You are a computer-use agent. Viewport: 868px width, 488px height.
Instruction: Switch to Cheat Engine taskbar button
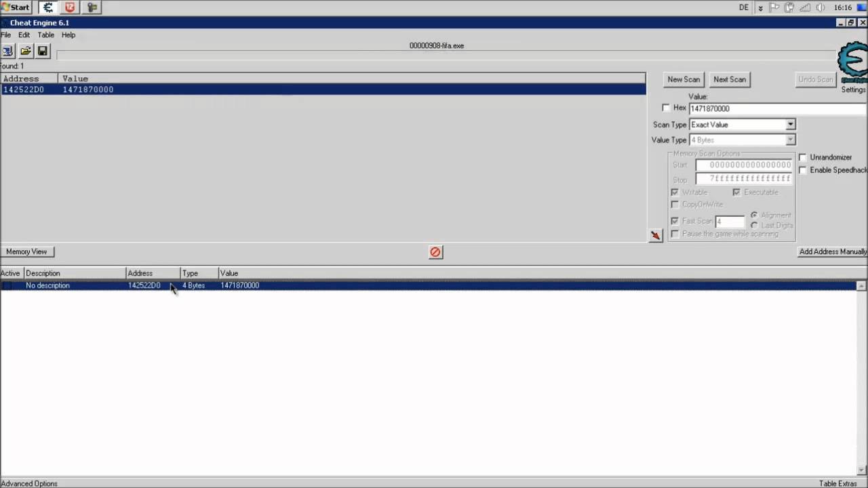point(48,7)
